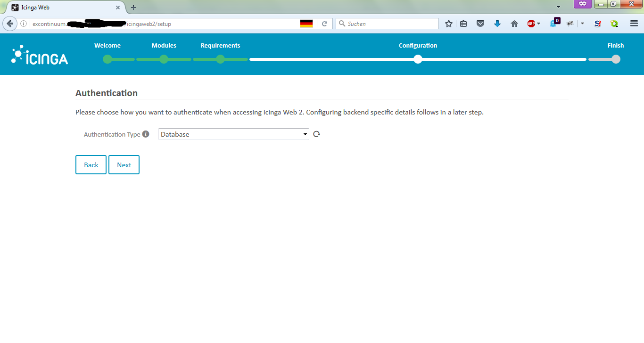This screenshot has width=644, height=343.
Task: Click the Configuration step marker
Action: (x=418, y=59)
